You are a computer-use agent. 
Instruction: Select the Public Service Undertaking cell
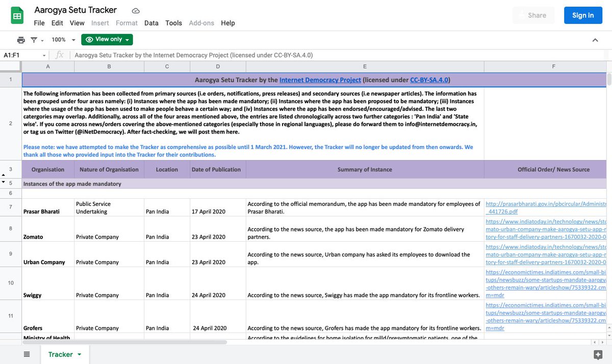point(109,207)
